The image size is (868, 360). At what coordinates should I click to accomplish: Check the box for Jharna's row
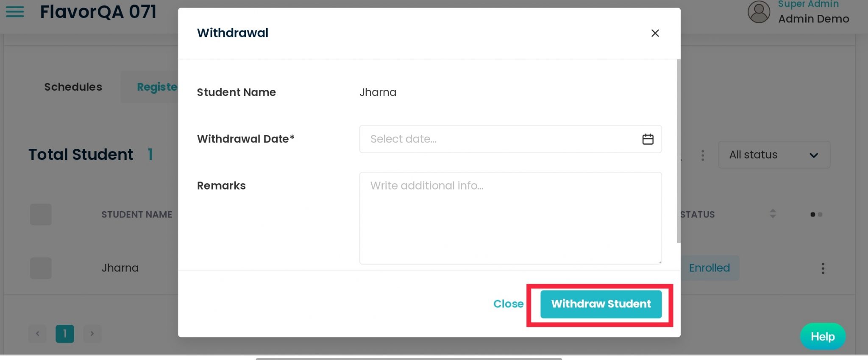click(x=41, y=268)
